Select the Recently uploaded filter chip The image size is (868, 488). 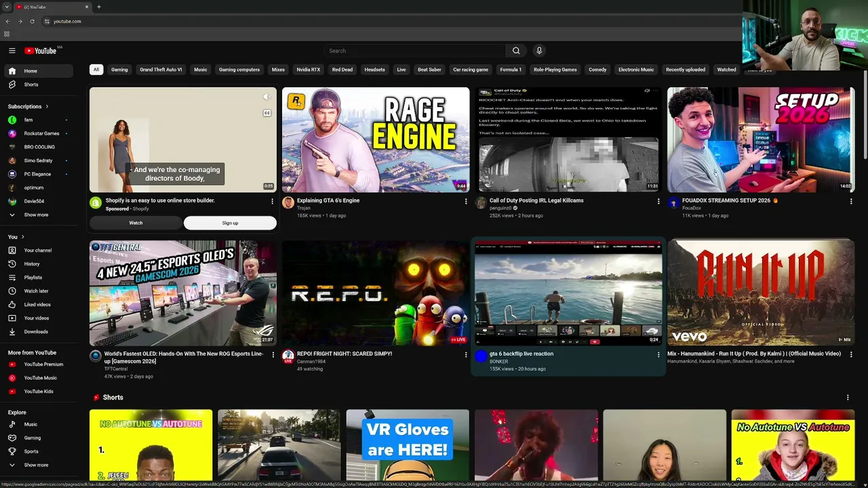(686, 70)
